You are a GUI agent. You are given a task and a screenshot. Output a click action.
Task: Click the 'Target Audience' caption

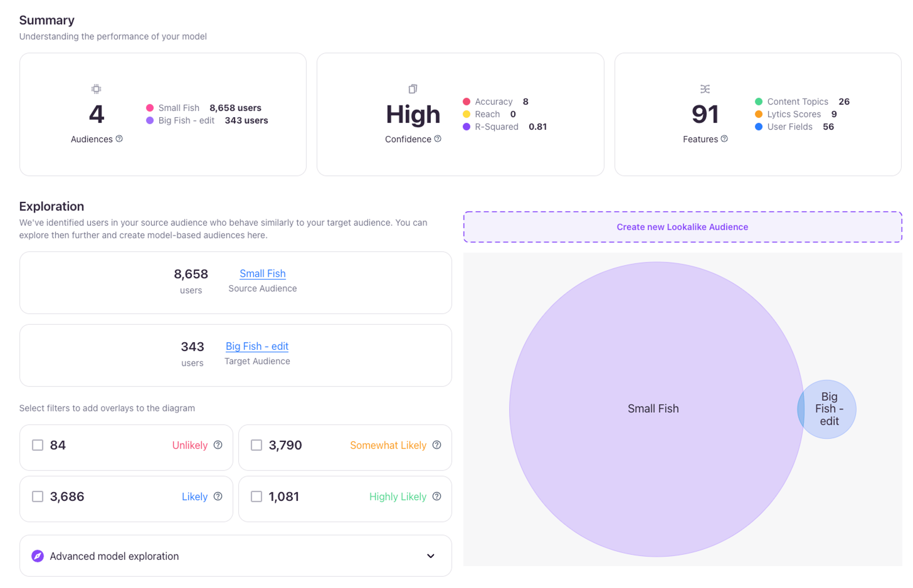257,361
